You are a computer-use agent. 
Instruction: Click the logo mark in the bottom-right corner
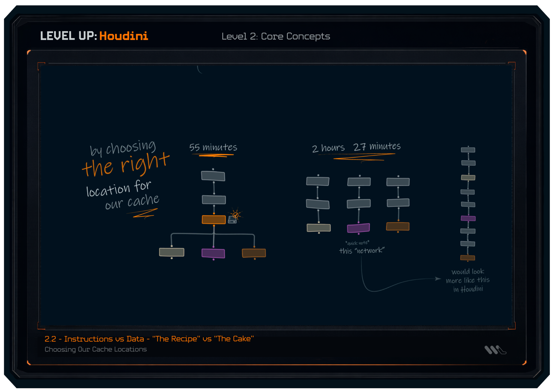click(495, 350)
